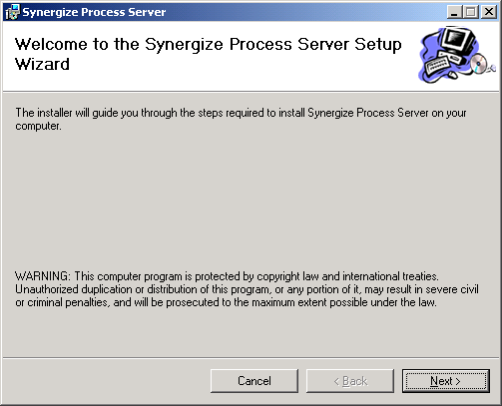Click the word 'Wizard' in the heading
This screenshot has height=406, width=502.
42,64
